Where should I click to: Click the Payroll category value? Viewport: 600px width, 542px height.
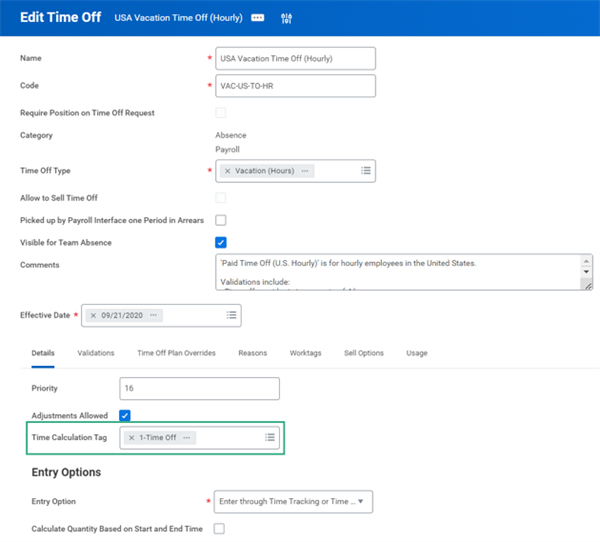click(x=227, y=149)
